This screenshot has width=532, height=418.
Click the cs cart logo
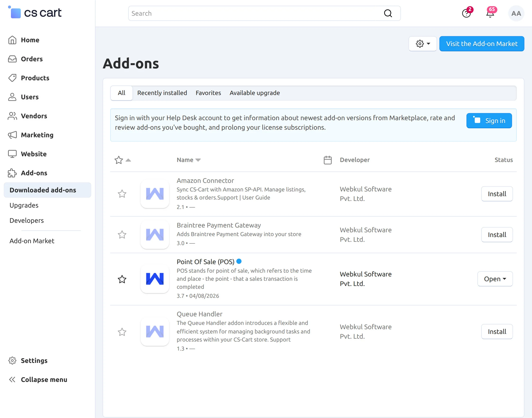point(35,13)
